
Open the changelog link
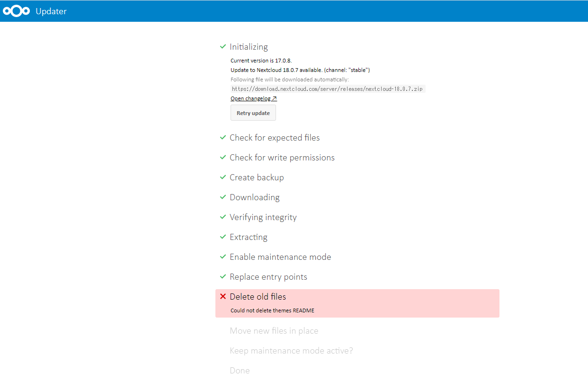click(x=253, y=98)
